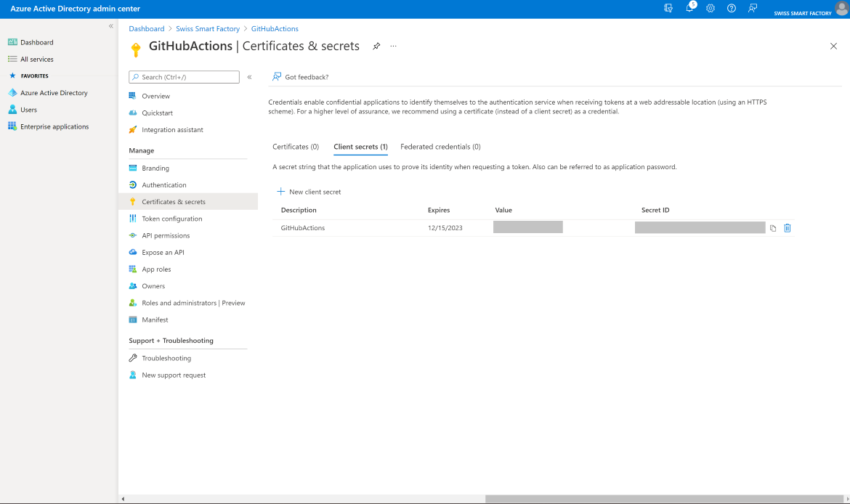The image size is (850, 504).
Task: Click the Description column header
Action: click(299, 211)
